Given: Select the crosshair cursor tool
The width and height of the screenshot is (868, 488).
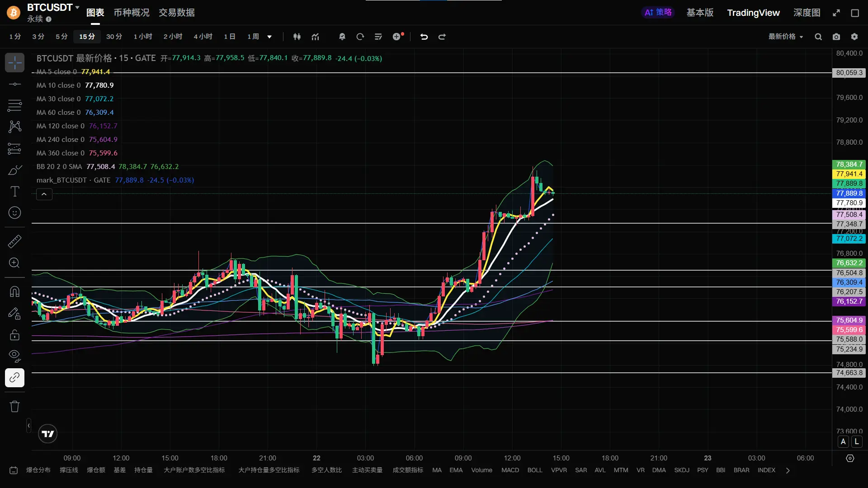Looking at the screenshot, I should point(14,63).
